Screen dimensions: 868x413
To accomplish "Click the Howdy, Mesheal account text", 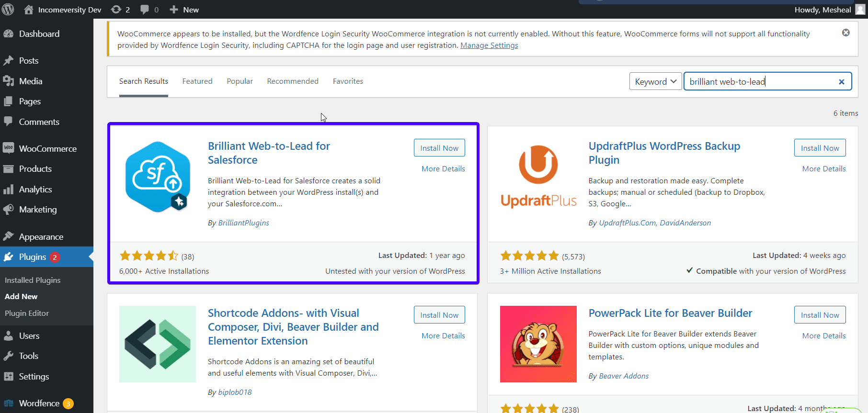I will [822, 10].
